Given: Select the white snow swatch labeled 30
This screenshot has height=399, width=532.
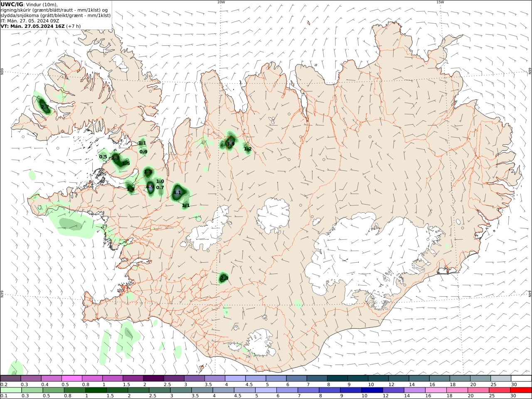Looking at the screenshot, I should 521,378.
